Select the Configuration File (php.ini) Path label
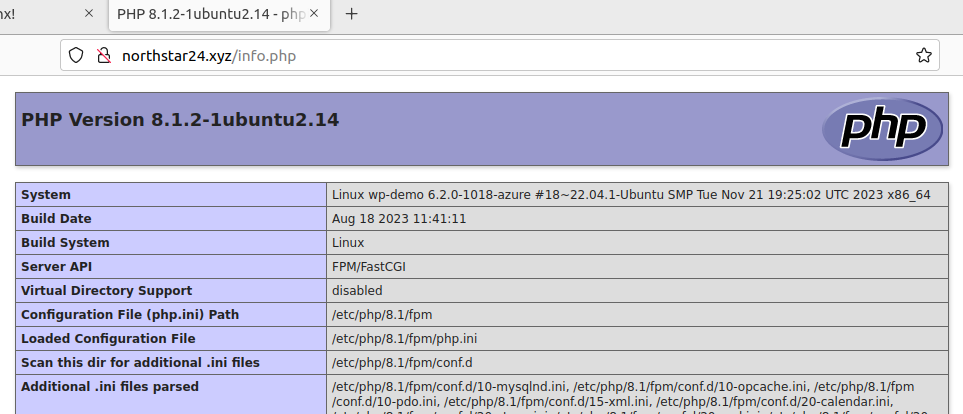963x414 pixels. 130,314
